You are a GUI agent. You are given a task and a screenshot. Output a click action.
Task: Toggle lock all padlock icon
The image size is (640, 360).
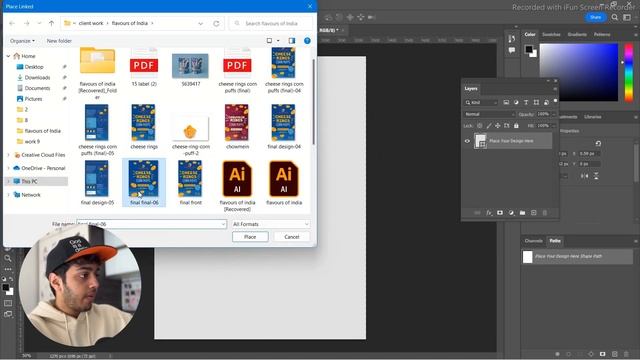tap(516, 126)
